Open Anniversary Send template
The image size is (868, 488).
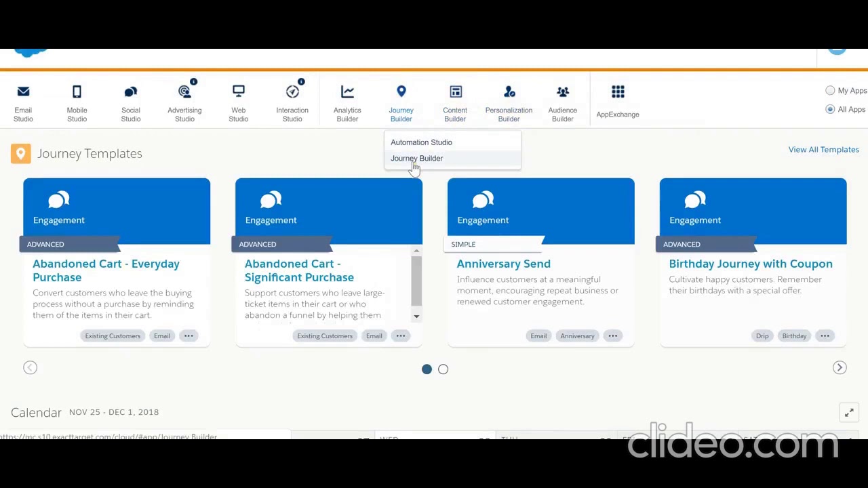click(x=503, y=264)
